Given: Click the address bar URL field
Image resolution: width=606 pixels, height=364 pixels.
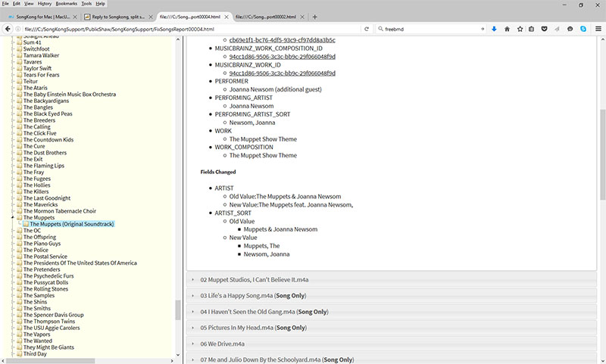Looking at the screenshot, I should pos(192,29).
